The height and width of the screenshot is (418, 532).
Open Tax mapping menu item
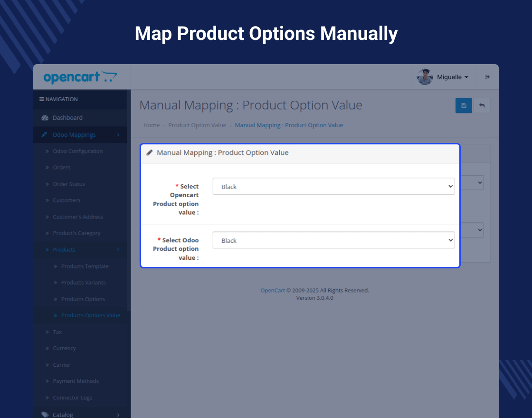click(57, 332)
